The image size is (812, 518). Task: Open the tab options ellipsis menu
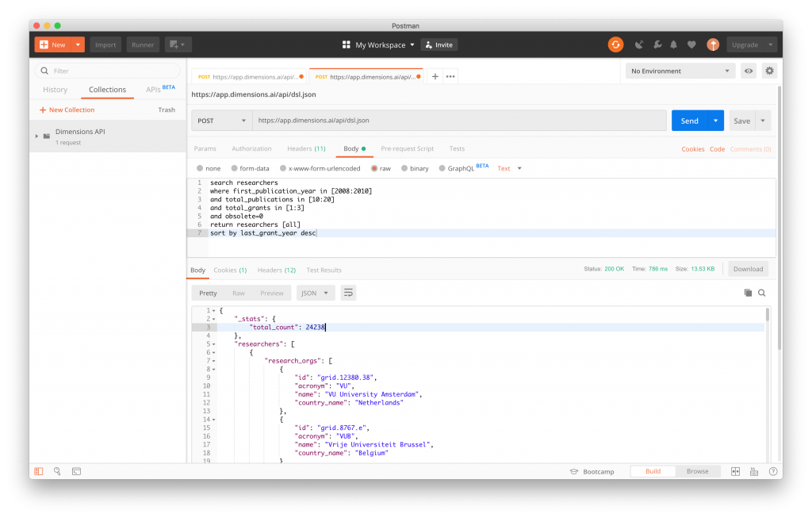450,77
